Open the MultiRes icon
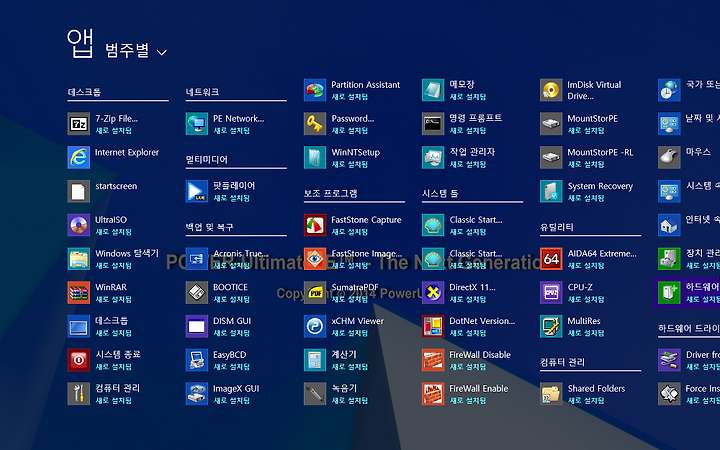The height and width of the screenshot is (450, 720). coord(551,326)
